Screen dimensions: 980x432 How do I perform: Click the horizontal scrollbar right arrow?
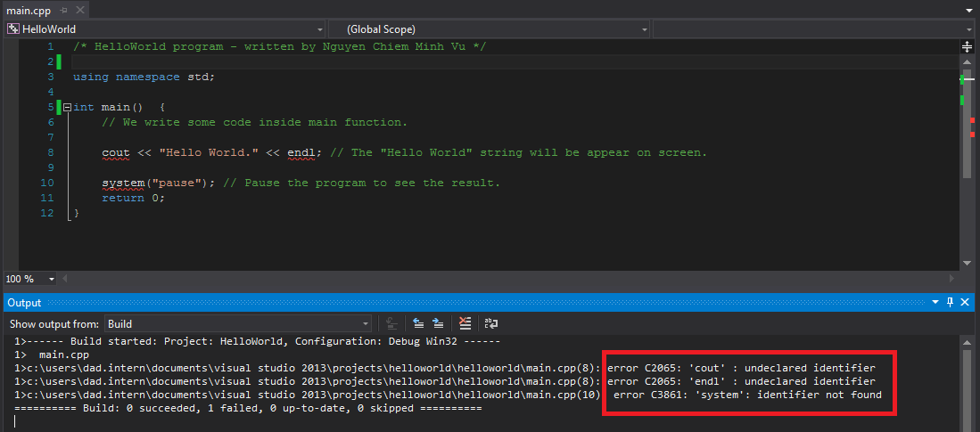tap(952, 279)
